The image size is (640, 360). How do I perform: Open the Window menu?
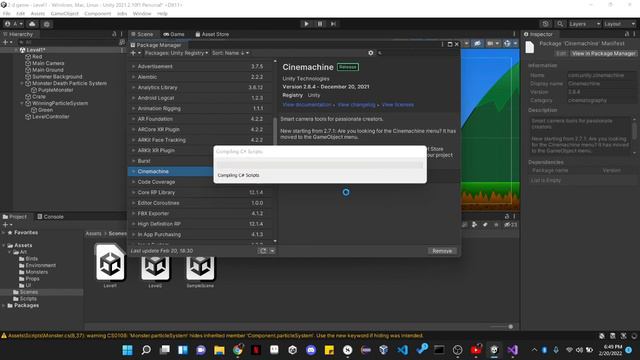(142, 13)
